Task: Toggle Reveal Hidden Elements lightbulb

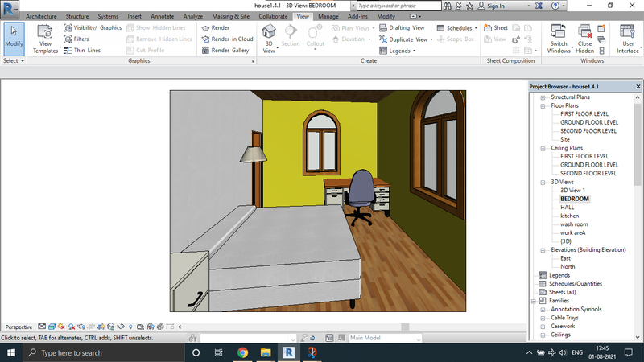Action: coord(130,327)
